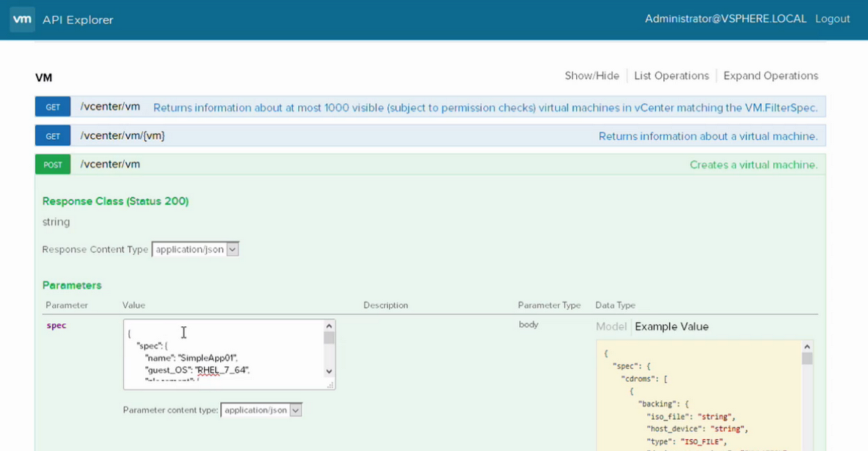This screenshot has width=868, height=451.
Task: Click the example value scrollbar thumb
Action: (x=807, y=359)
